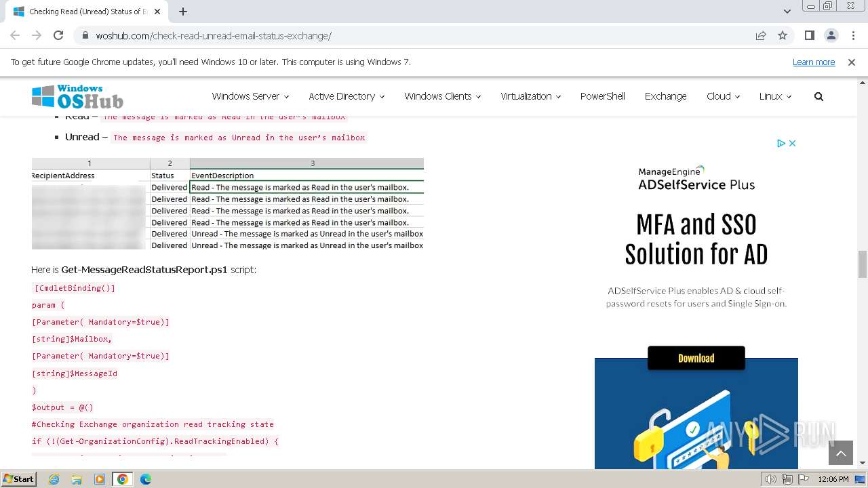This screenshot has width=868, height=488.
Task: Open the PowerShell menu item
Action: click(602, 96)
